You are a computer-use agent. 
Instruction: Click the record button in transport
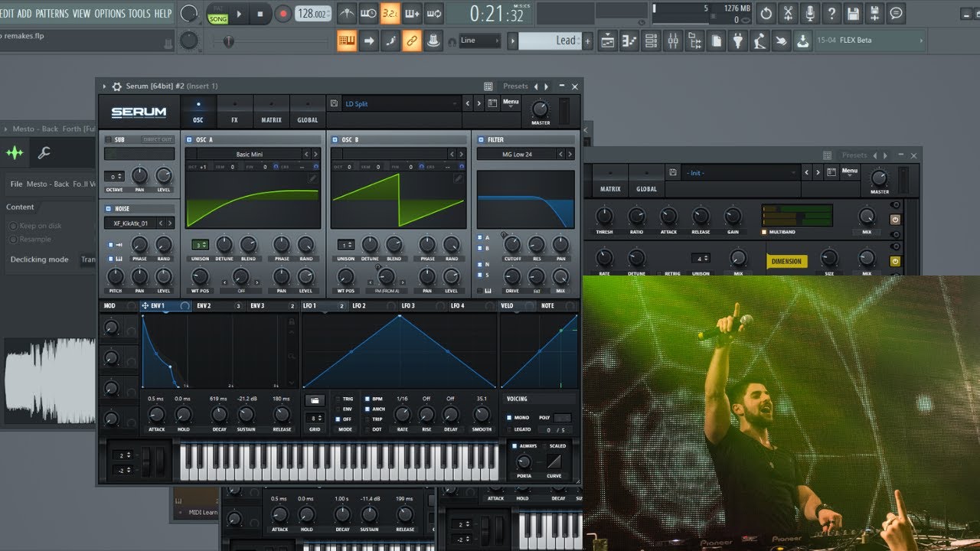tap(283, 14)
